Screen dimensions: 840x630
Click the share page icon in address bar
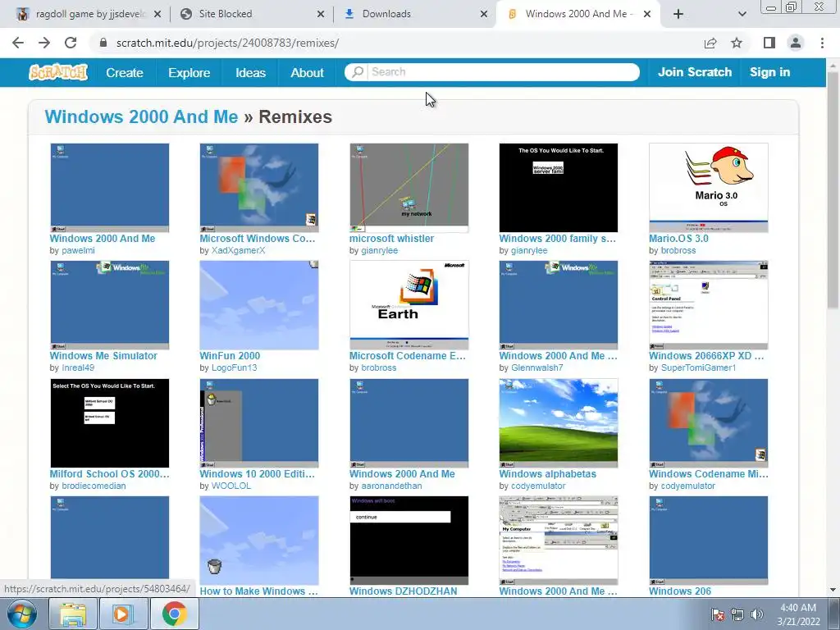[710, 43]
